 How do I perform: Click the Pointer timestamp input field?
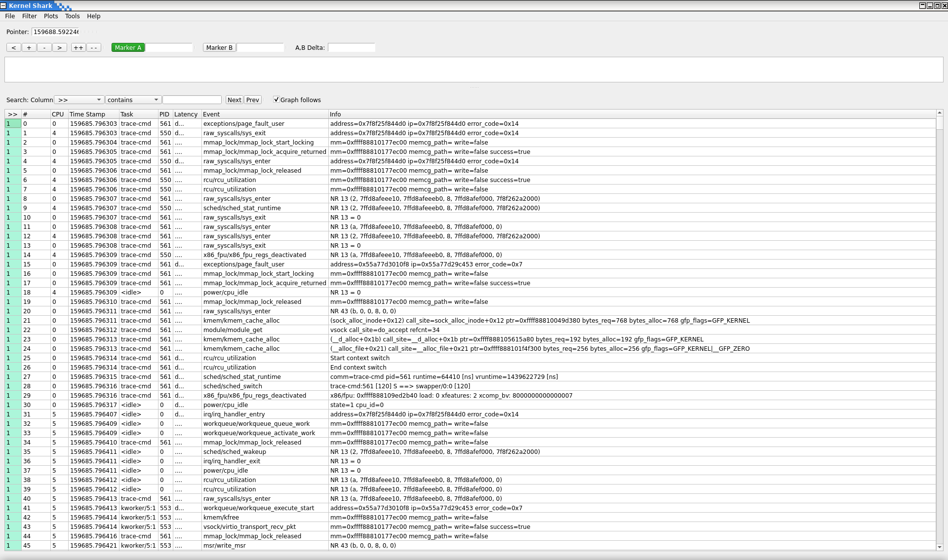(x=55, y=32)
